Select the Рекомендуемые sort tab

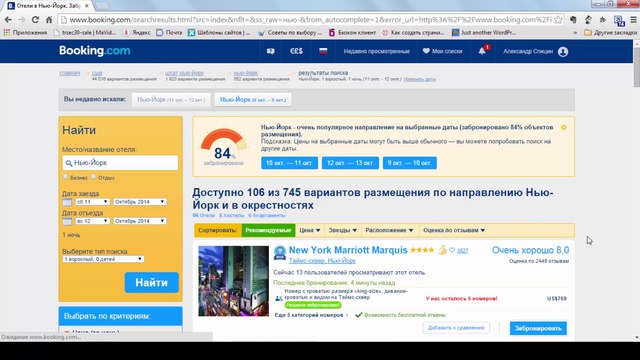268,230
